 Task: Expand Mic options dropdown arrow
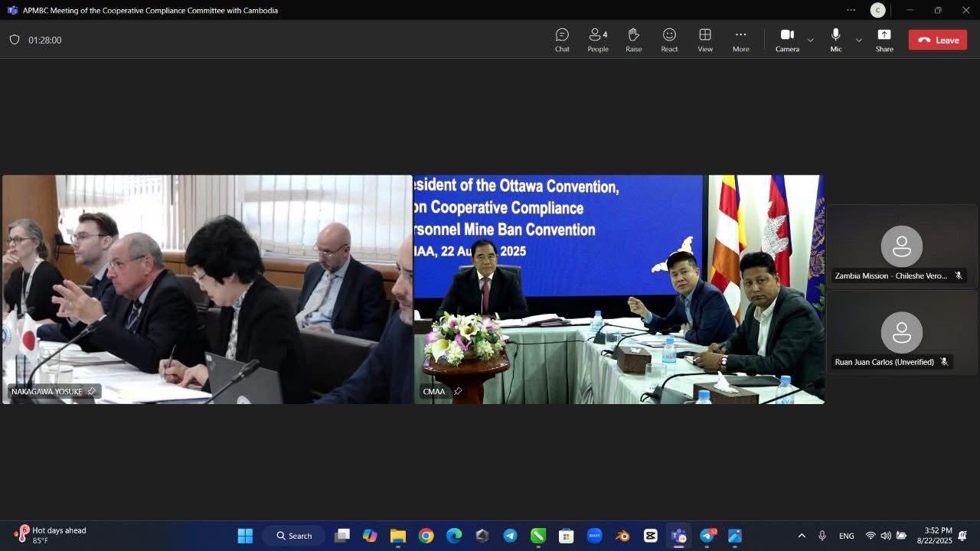point(858,40)
